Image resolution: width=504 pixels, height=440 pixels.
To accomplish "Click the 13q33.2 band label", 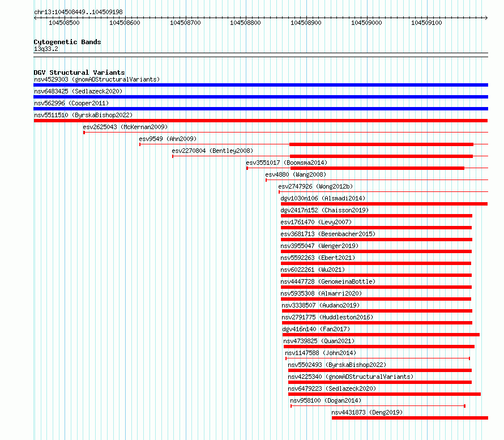I will tap(46, 49).
